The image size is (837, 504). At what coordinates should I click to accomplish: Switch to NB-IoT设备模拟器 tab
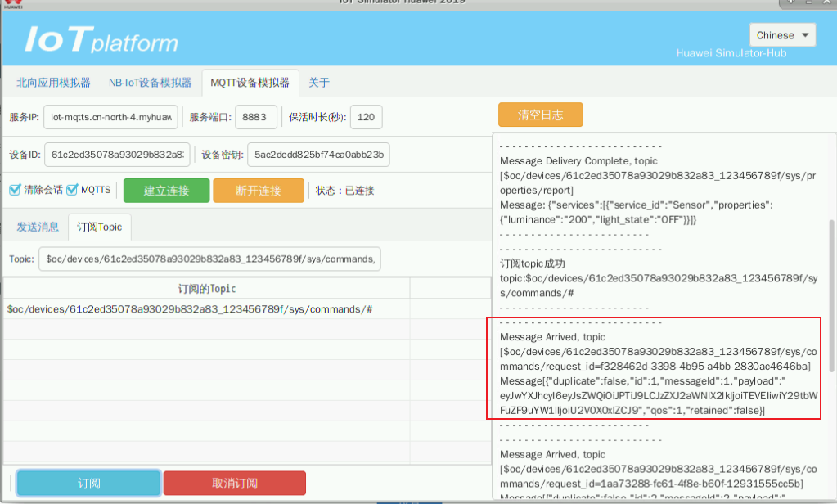[x=150, y=83]
